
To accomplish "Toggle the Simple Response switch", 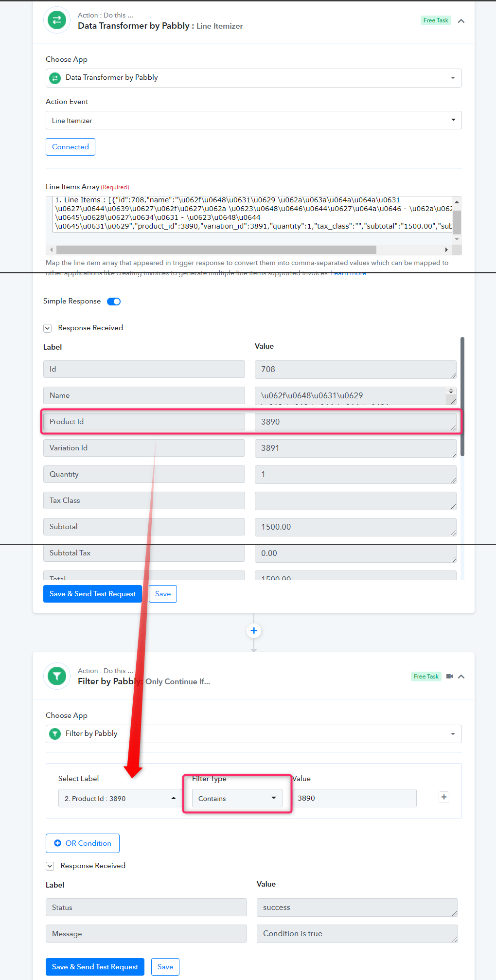I will (x=114, y=302).
